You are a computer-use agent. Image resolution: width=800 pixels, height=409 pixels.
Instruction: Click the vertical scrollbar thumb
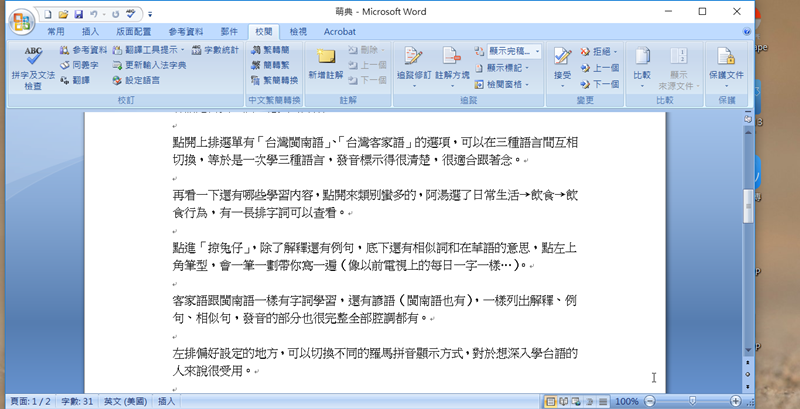tap(748, 206)
